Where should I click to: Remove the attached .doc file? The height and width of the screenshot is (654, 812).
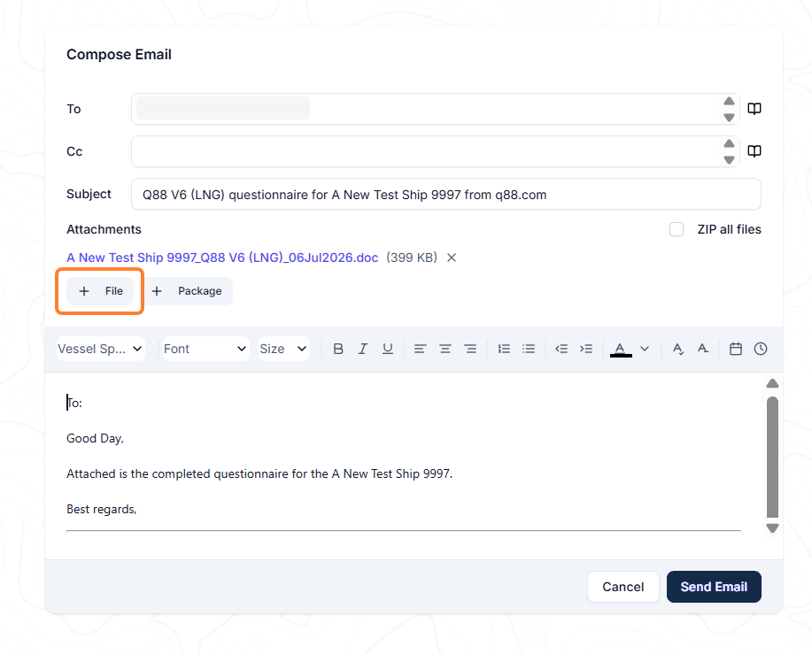[x=452, y=258]
